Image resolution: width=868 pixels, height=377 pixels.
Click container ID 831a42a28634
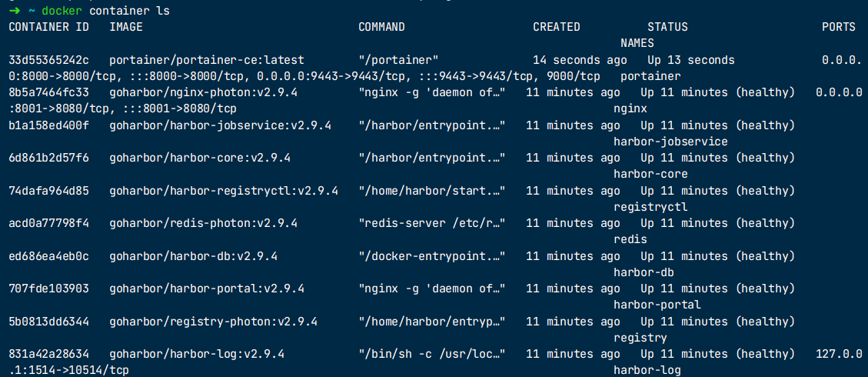[x=48, y=354]
